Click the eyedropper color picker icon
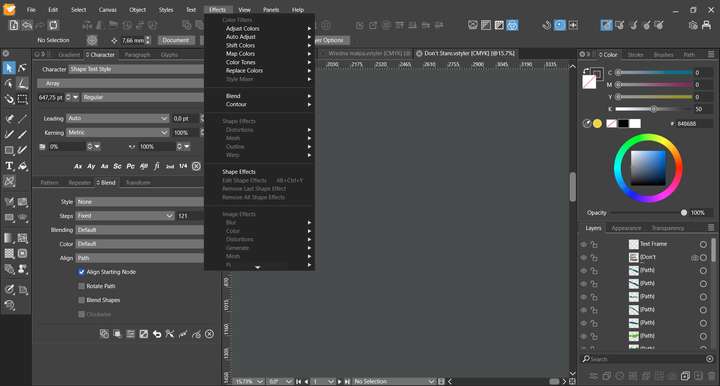This screenshot has height=386, width=720. [x=586, y=123]
